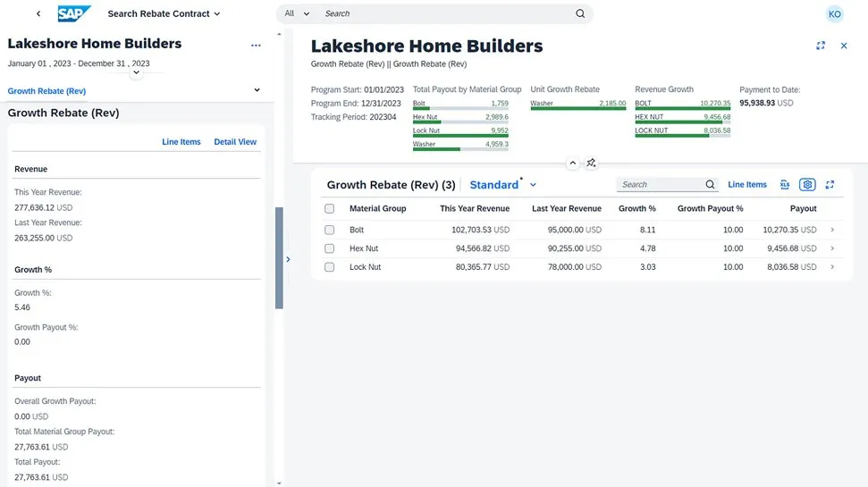
Task: Open the KO user avatar
Action: click(834, 13)
